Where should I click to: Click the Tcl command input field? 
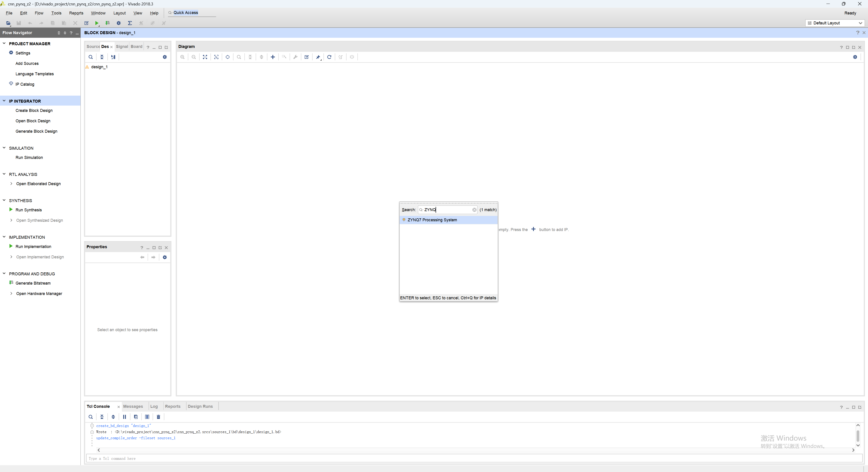tap(472, 458)
